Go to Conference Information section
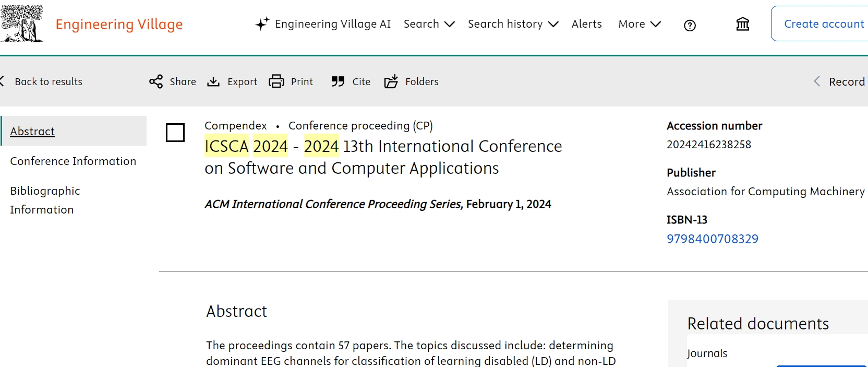The width and height of the screenshot is (868, 367). pos(73,161)
